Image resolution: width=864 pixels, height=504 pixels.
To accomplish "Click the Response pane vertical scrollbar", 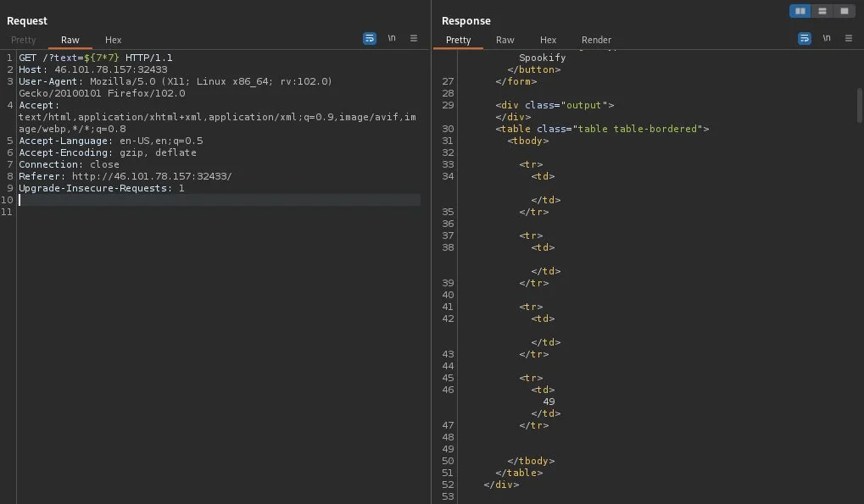I will pyautogui.click(x=860, y=105).
